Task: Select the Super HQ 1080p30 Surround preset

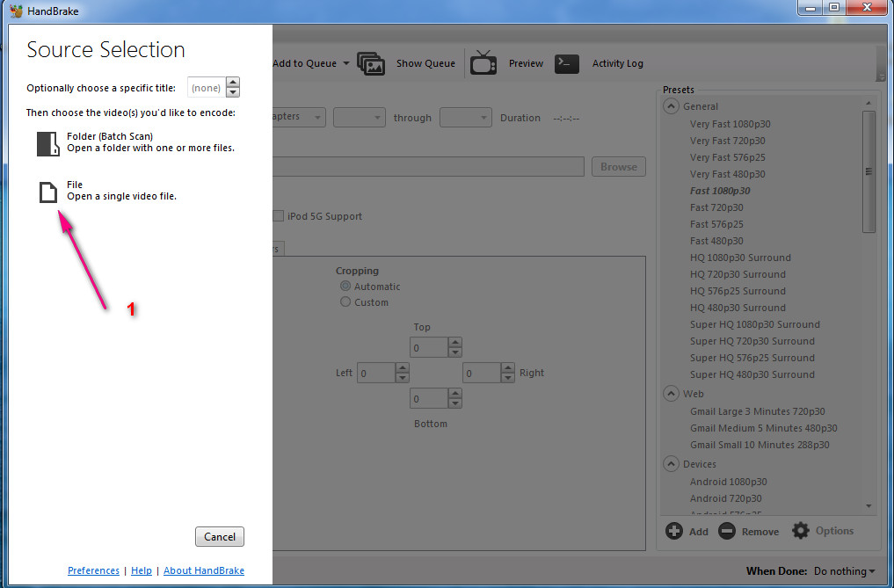Action: click(x=755, y=324)
